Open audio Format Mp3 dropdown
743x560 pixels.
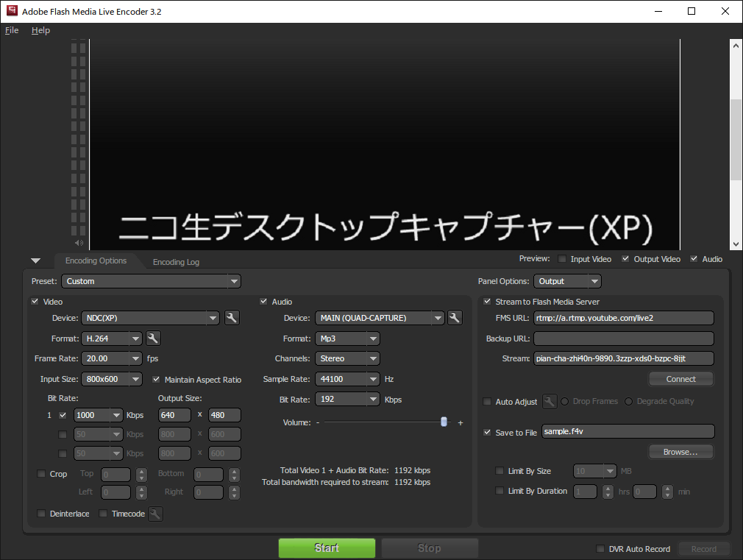(x=347, y=338)
